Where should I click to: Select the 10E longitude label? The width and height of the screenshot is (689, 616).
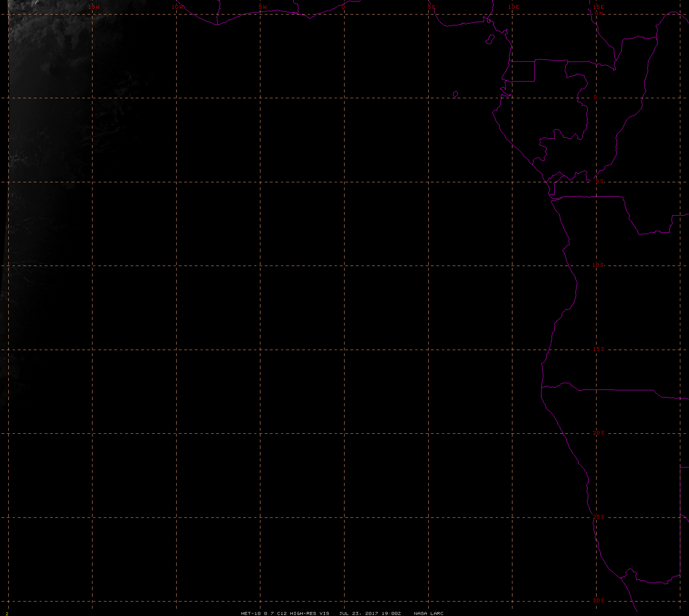coord(514,7)
